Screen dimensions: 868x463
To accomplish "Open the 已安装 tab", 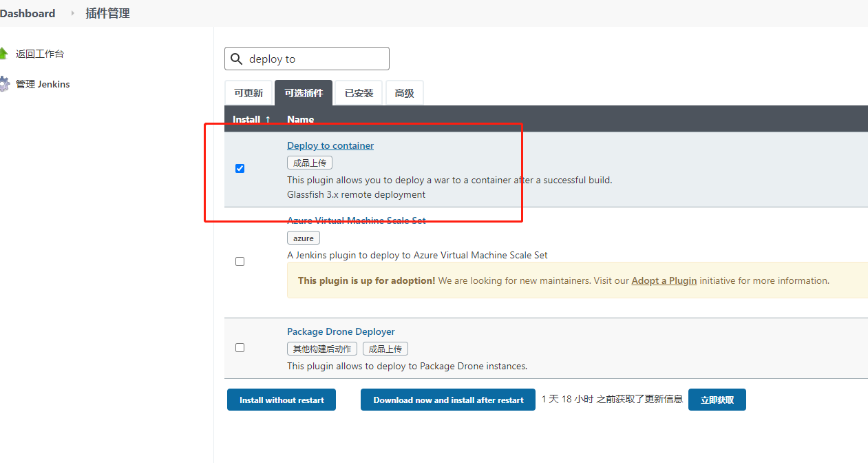I will [359, 93].
